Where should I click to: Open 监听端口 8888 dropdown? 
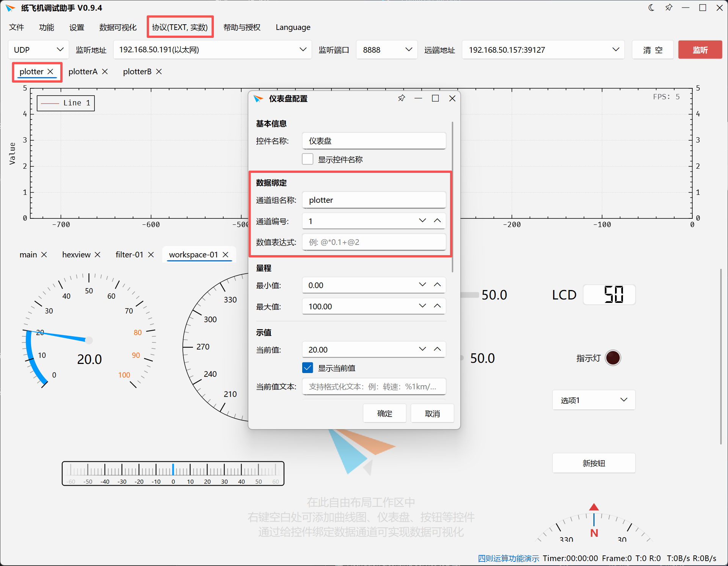click(x=387, y=50)
